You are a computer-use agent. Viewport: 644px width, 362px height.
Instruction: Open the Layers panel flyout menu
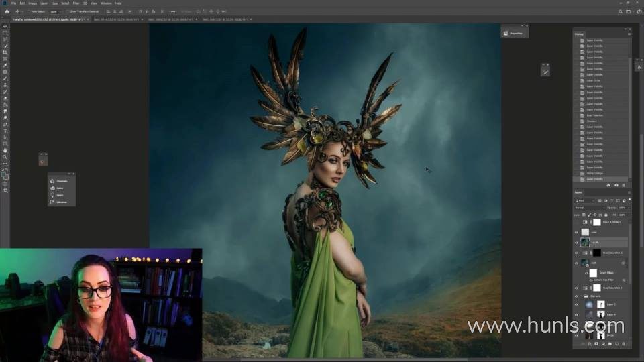tap(629, 192)
